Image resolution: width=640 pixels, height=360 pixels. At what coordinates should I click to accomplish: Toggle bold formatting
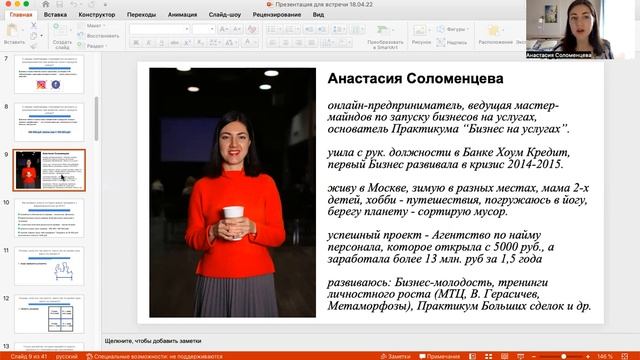coord(136,42)
